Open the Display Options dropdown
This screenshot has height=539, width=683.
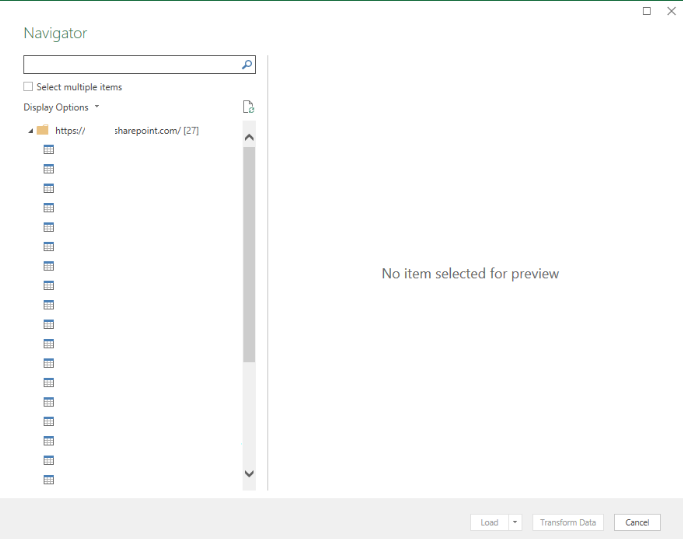[61, 107]
